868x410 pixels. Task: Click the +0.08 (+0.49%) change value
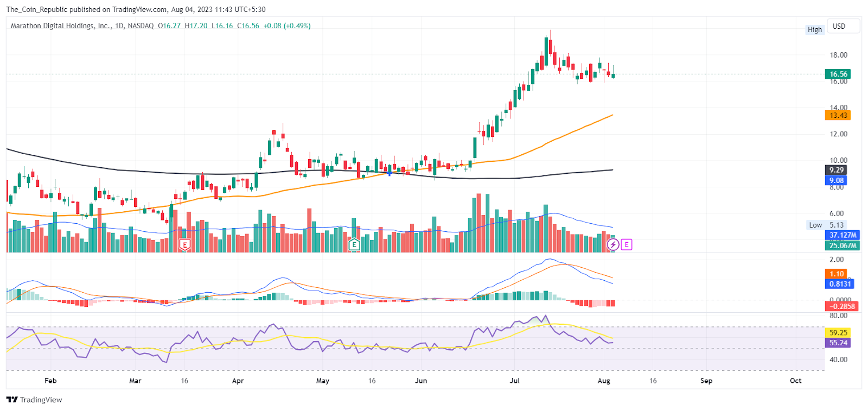click(x=287, y=26)
